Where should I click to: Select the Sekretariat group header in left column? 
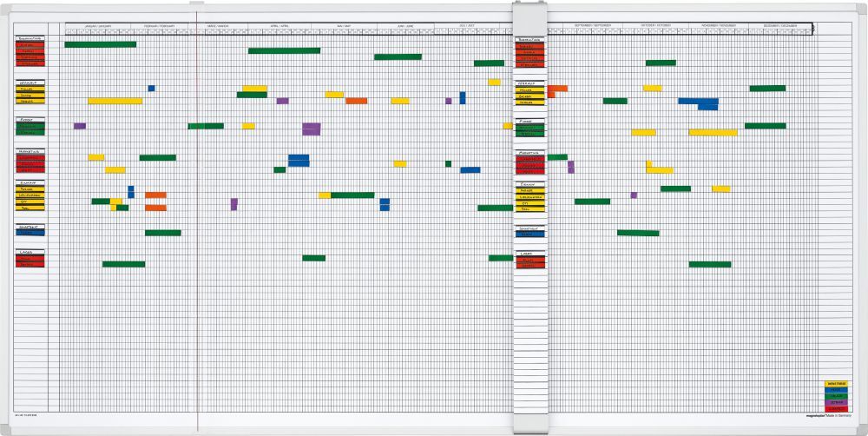click(30, 227)
